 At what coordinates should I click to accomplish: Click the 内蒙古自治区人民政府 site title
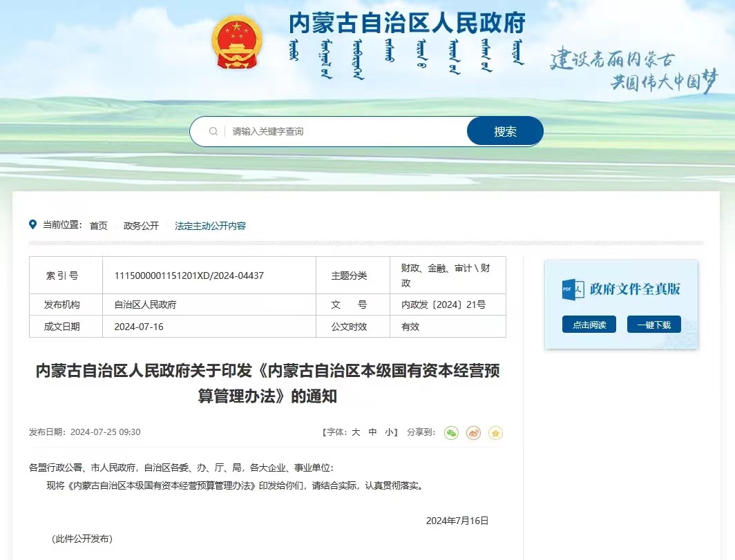tap(408, 23)
